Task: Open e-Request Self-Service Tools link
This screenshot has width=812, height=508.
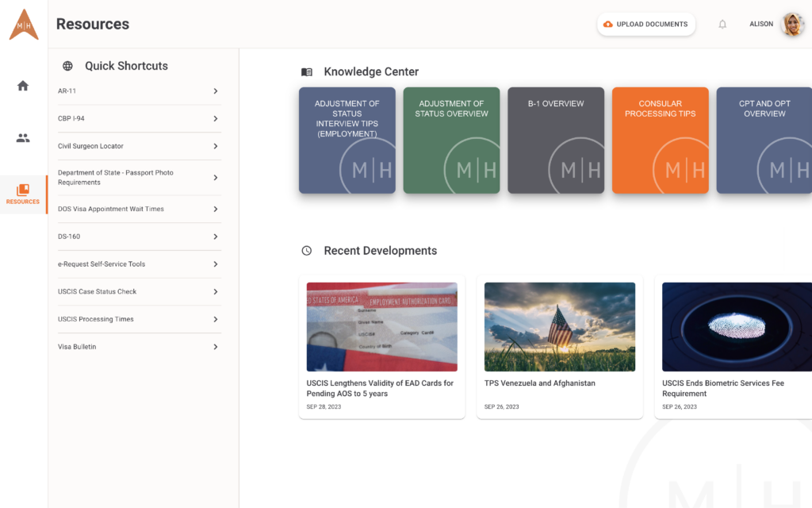Action: pos(101,264)
